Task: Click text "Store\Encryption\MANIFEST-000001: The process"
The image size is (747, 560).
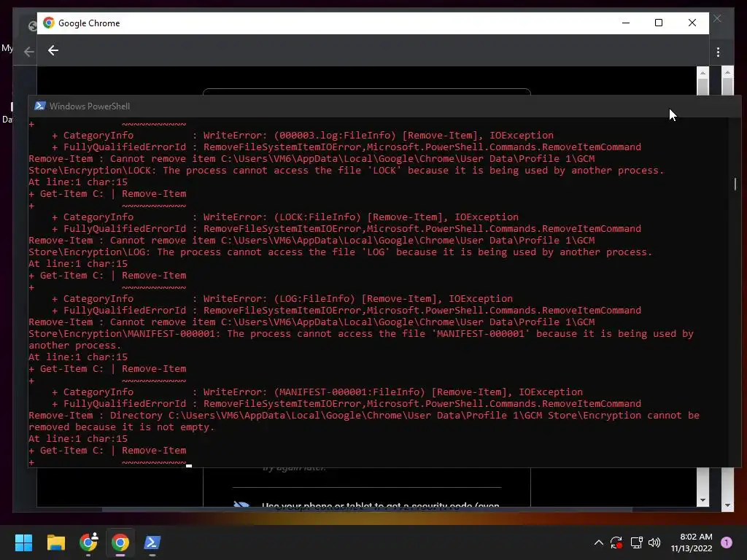Action: click(160, 334)
